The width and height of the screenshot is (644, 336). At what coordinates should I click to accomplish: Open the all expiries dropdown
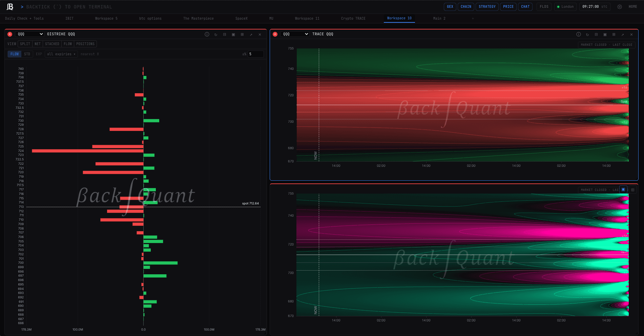(61, 54)
